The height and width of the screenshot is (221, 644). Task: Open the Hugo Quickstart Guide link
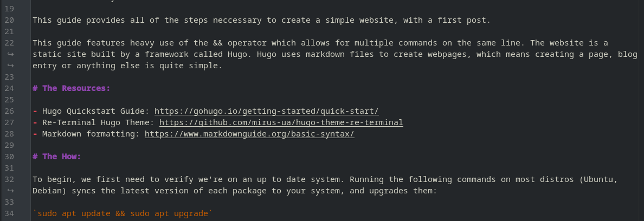click(x=266, y=111)
